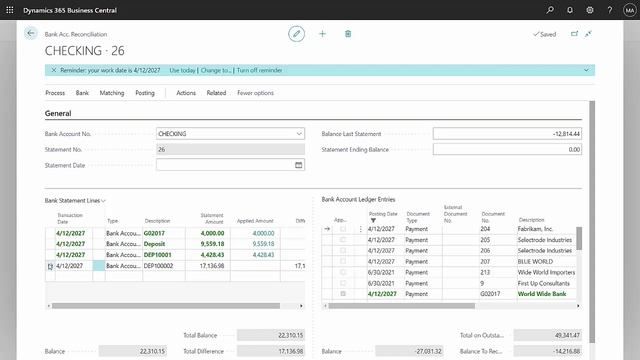Click the Total on Outstanding value 49,341.47
The width and height of the screenshot is (640, 360).
548,335
